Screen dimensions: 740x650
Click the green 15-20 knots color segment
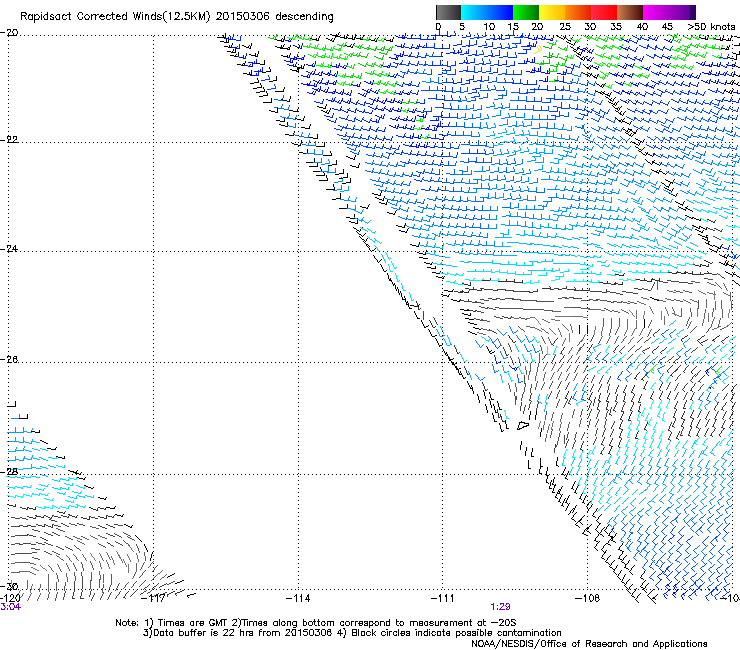click(x=526, y=12)
